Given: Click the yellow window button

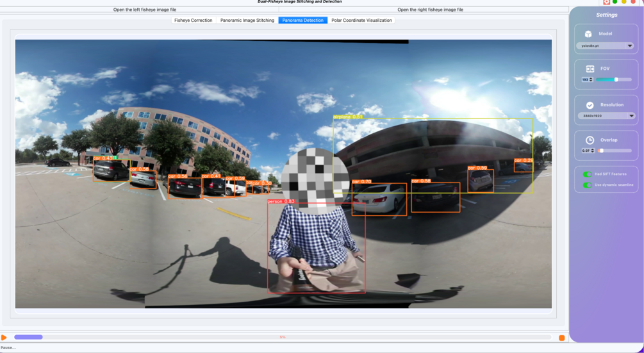Looking at the screenshot, I should coord(624,2).
